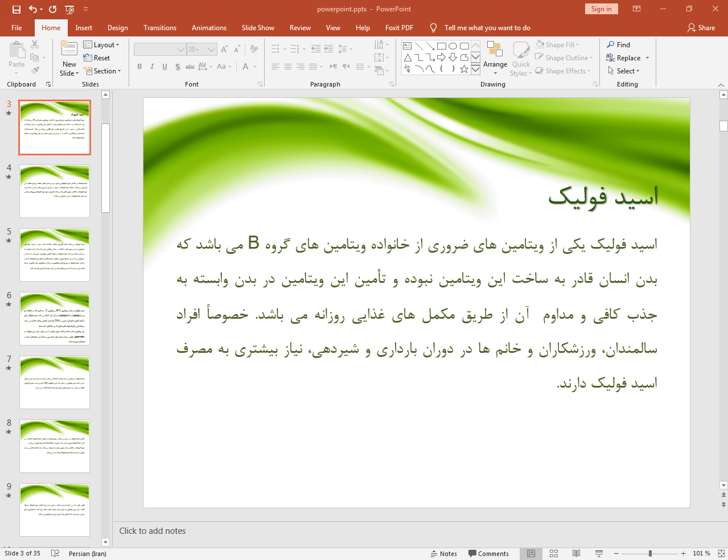Toggle Italic formatting
This screenshot has width=728, height=560.
pos(152,67)
